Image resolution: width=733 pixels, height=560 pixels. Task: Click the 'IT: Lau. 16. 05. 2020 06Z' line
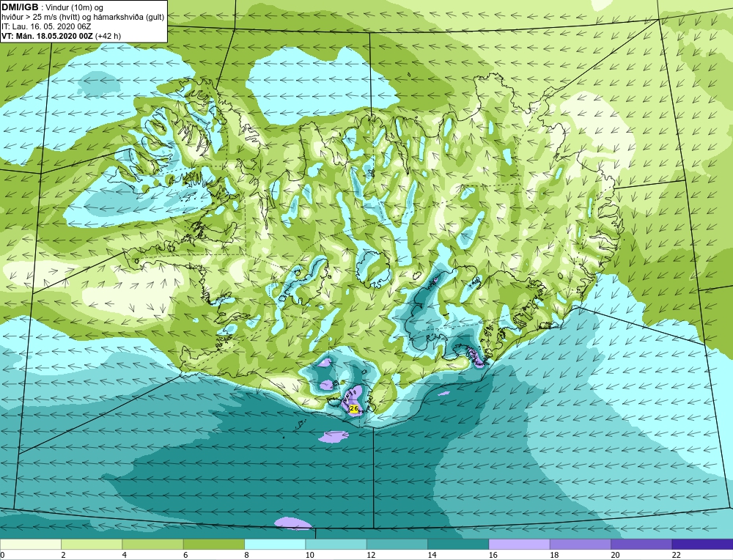pyautogui.click(x=46, y=26)
